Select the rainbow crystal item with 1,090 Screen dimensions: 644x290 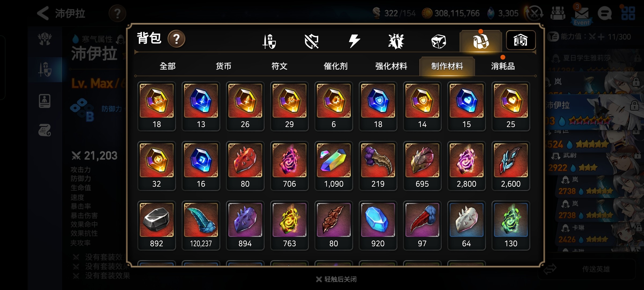334,166
